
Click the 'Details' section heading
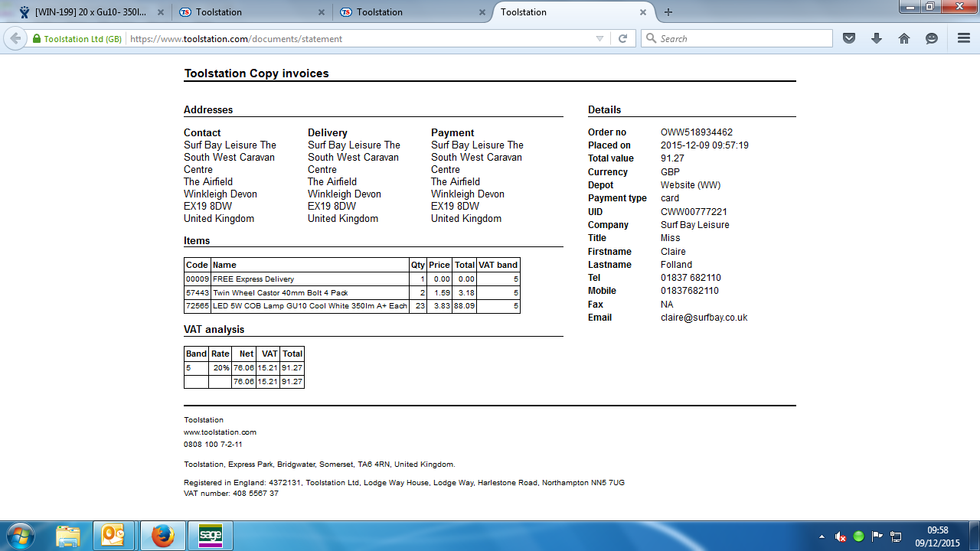click(x=605, y=109)
